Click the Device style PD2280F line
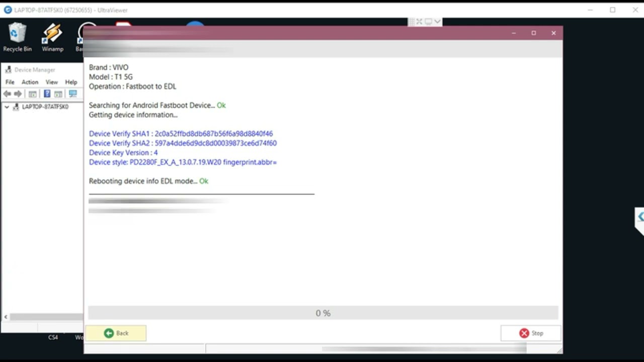This screenshot has width=644, height=362. click(183, 162)
